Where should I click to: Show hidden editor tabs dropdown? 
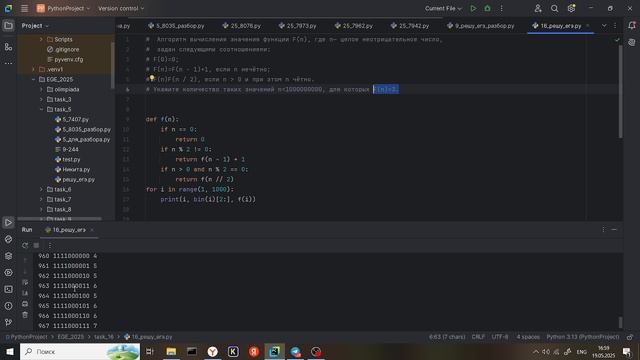[x=604, y=26]
